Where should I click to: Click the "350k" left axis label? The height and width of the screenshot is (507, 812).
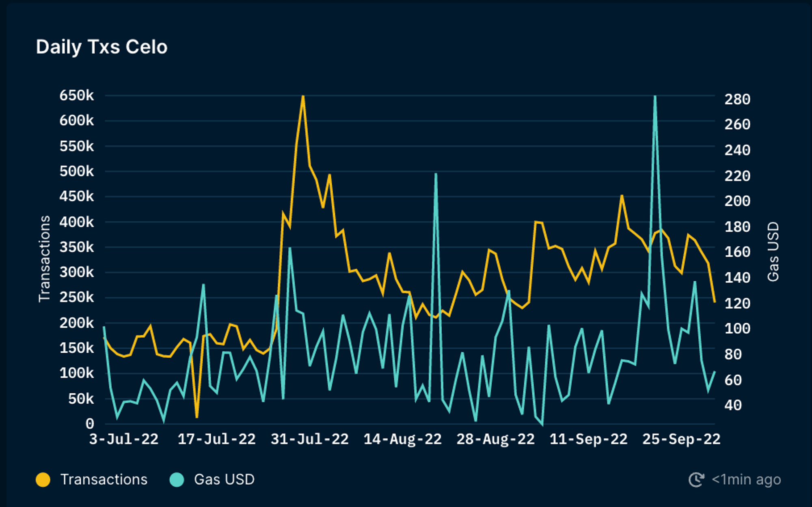click(77, 247)
